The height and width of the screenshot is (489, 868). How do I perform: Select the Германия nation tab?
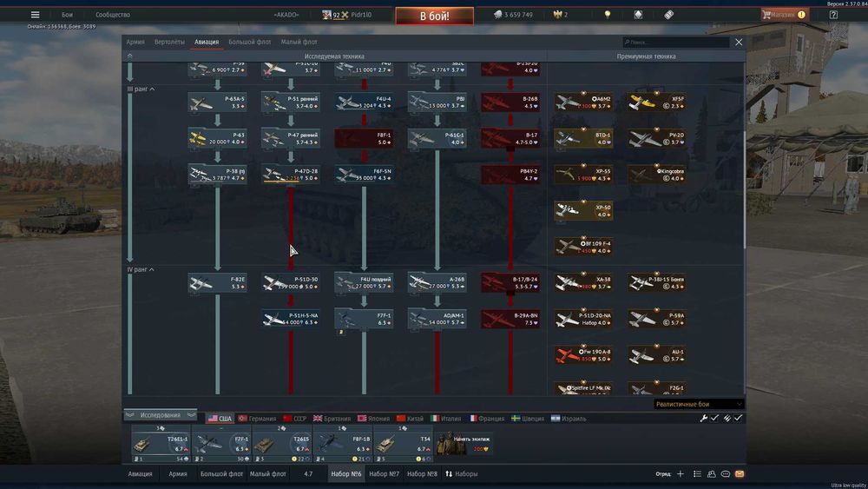point(257,419)
